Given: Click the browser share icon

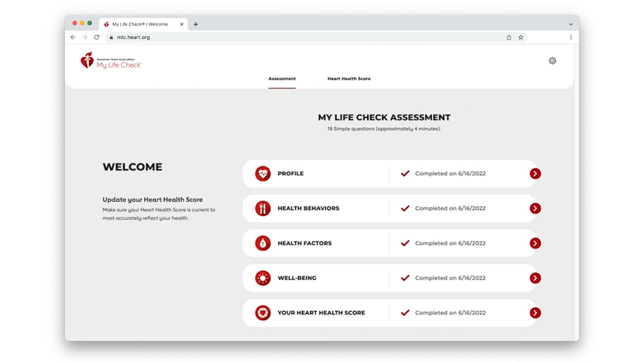Looking at the screenshot, I should point(509,38).
